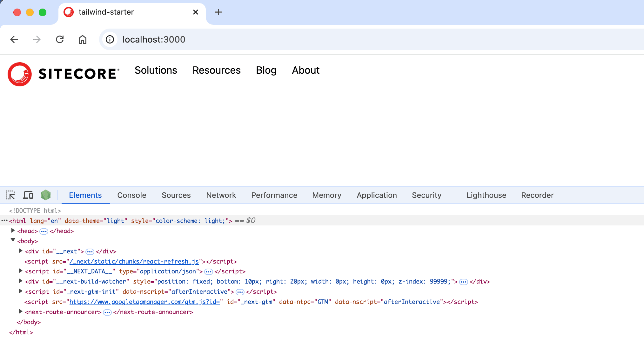Open the Lighthouse panel tab
The image size is (644, 355).
pyautogui.click(x=486, y=195)
